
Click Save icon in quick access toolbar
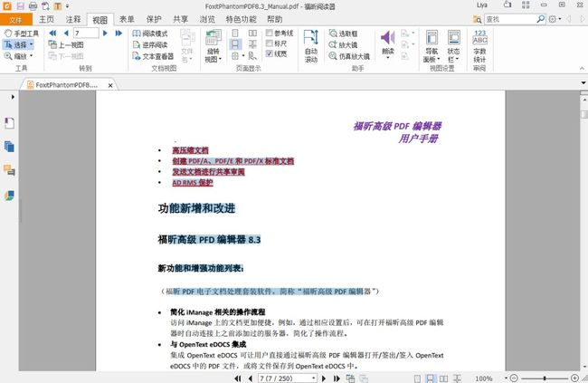pyautogui.click(x=20, y=6)
